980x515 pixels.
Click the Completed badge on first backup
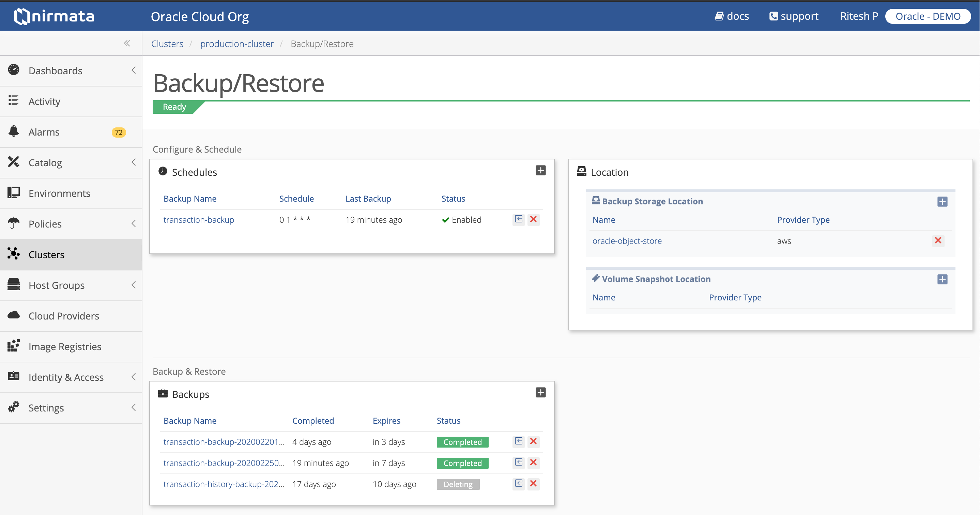tap(462, 441)
